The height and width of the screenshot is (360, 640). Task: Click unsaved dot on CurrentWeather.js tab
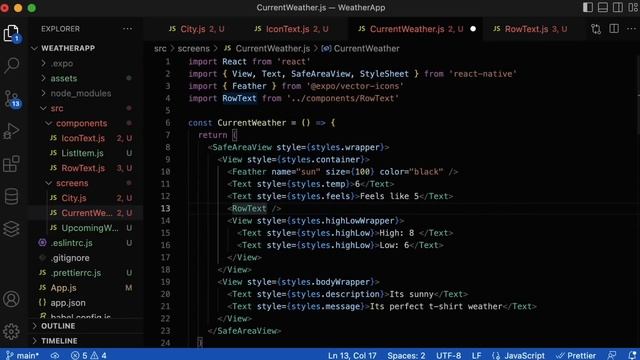(473, 29)
